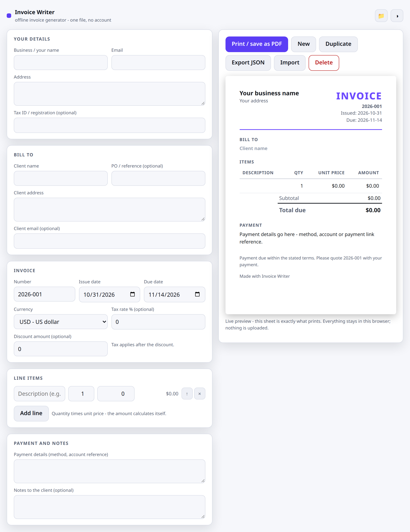This screenshot has width=410, height=532.
Task: Click 'Total due' label in the preview
Action: tap(292, 210)
